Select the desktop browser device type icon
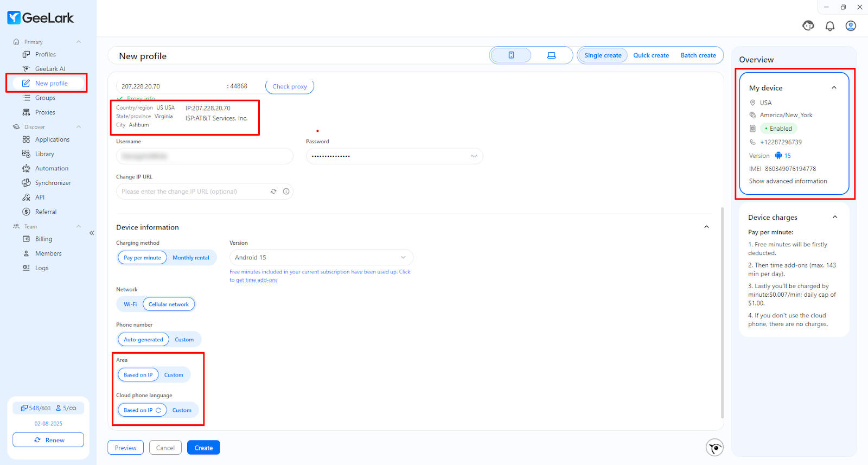 pos(551,55)
